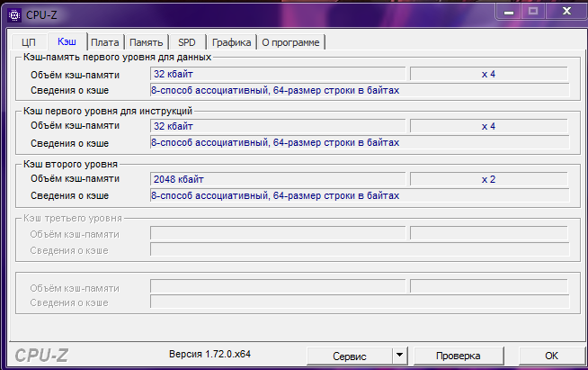
Task: Minimize the CPU-Z window
Action: pos(509,12)
